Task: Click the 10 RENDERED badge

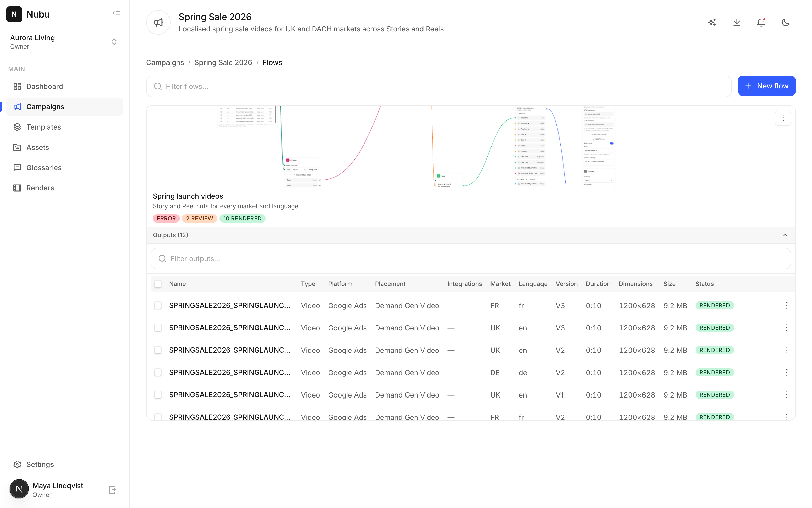Action: 242,218
